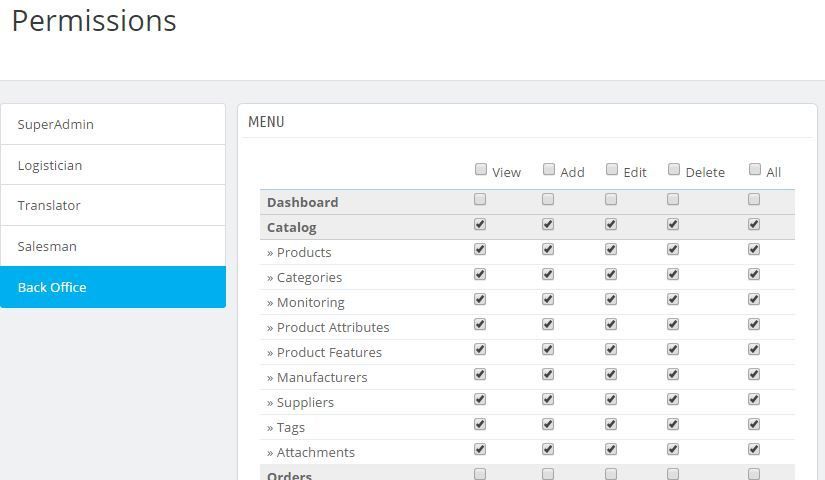Check the header All column checkbox
825x480 pixels.
pyautogui.click(x=755, y=170)
